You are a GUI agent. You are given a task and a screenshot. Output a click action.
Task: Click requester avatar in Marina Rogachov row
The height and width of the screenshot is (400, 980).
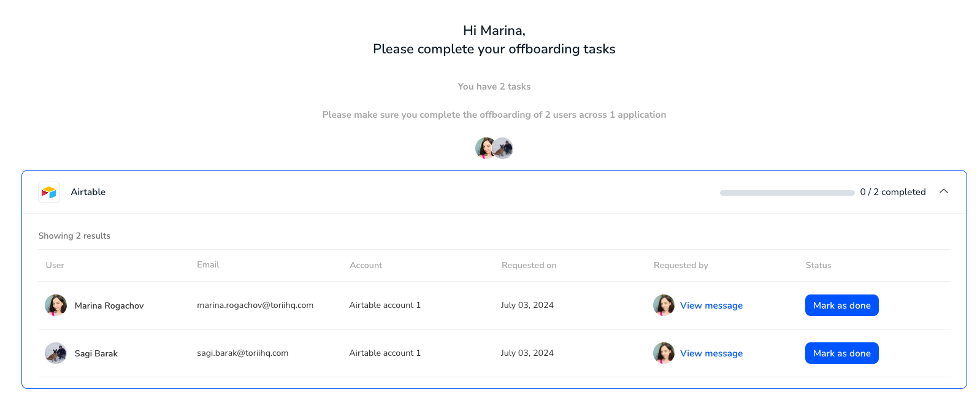[664, 305]
